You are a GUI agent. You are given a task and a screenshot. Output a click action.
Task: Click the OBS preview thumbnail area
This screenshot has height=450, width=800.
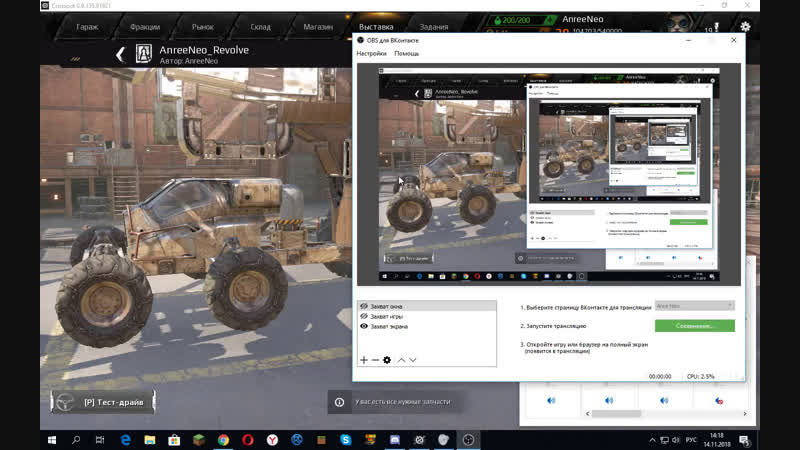pyautogui.click(x=548, y=174)
